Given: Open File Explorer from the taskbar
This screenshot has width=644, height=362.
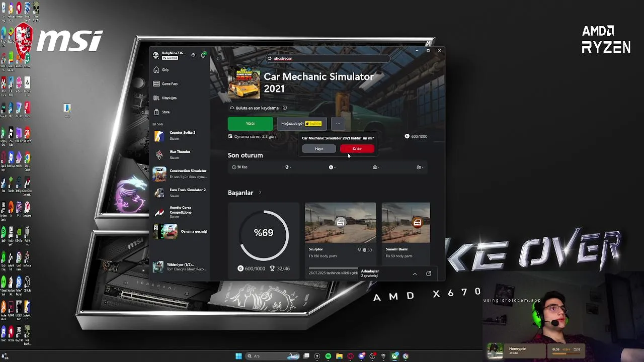Looking at the screenshot, I should coord(339,356).
